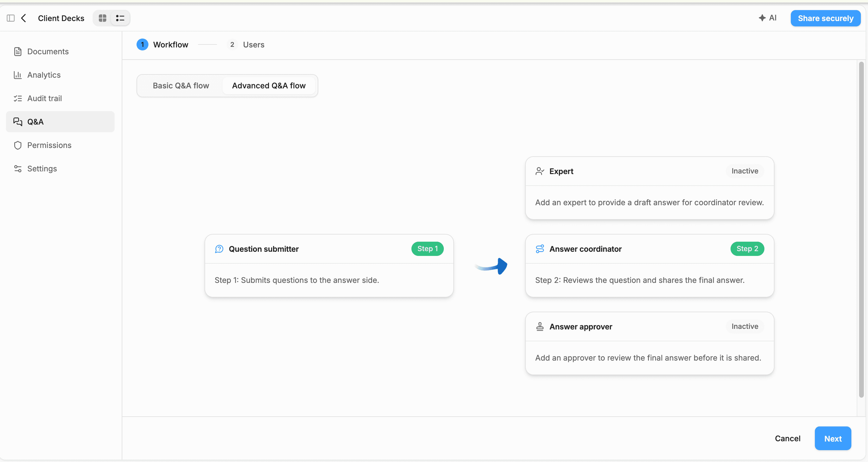Image resolution: width=868 pixels, height=462 pixels.
Task: Go to step 2 Users
Action: point(245,44)
